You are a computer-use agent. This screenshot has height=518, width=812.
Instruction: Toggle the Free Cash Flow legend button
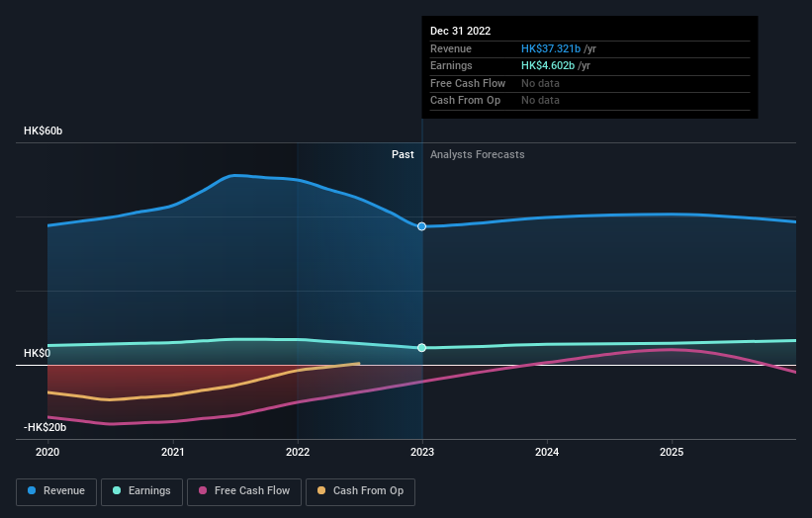(244, 491)
